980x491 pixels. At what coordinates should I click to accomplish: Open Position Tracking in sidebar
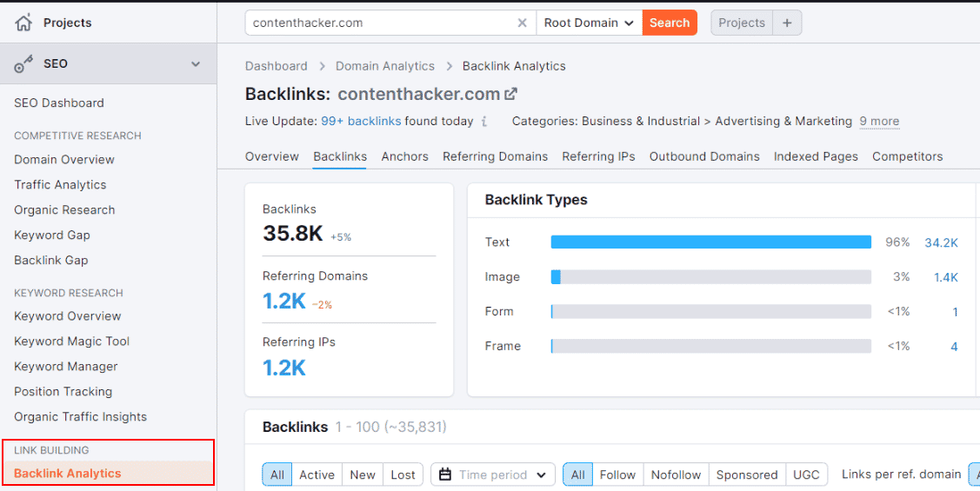click(63, 392)
